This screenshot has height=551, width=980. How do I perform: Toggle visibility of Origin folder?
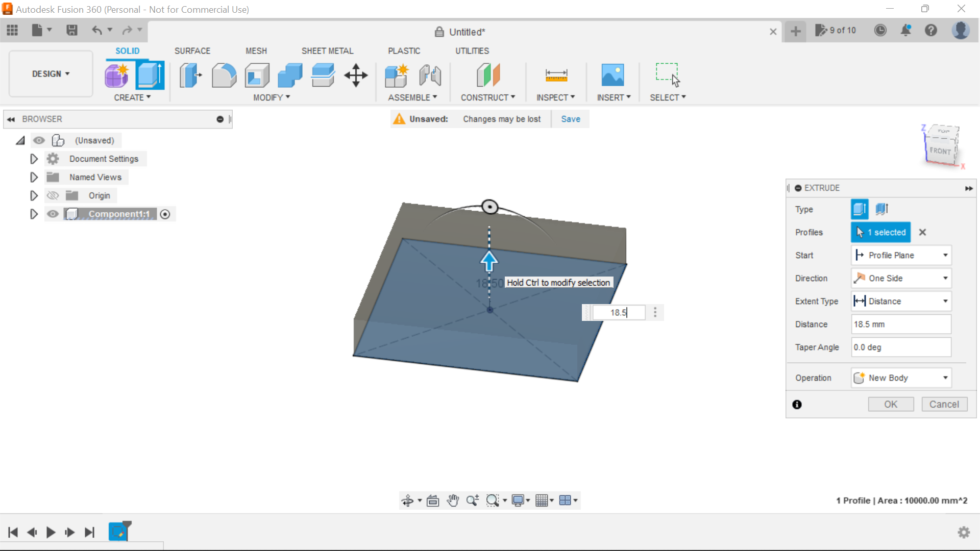click(53, 195)
